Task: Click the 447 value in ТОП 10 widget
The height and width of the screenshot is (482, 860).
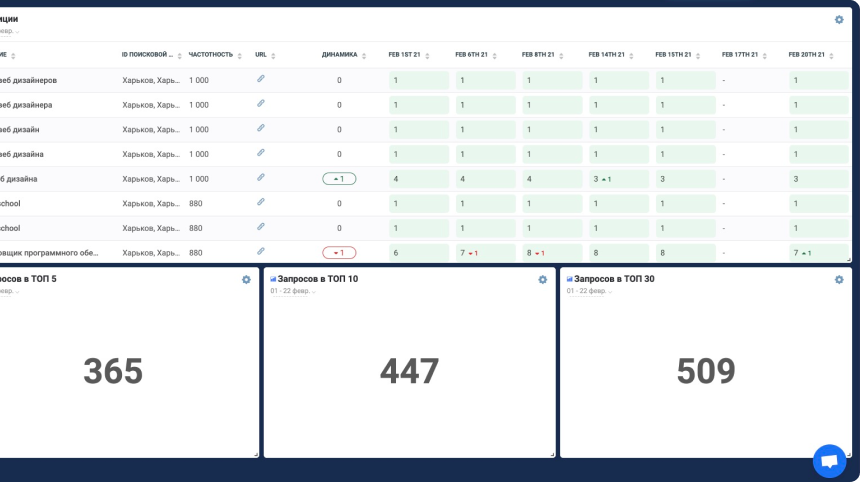Action: pos(409,371)
